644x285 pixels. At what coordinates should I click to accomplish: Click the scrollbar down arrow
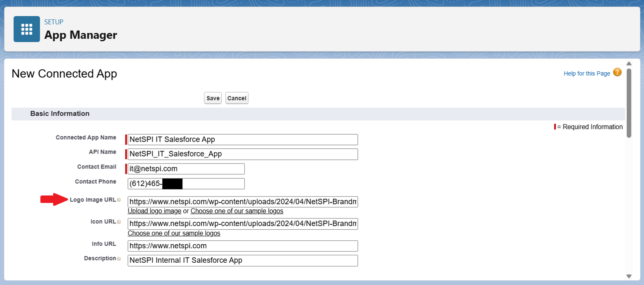629,276
